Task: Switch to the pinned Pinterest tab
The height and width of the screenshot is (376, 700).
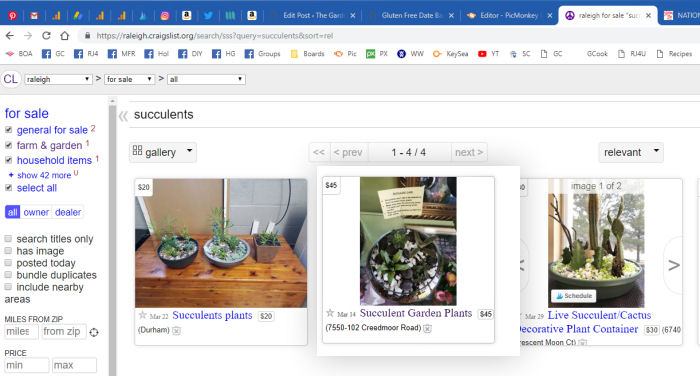Action: tap(12, 16)
